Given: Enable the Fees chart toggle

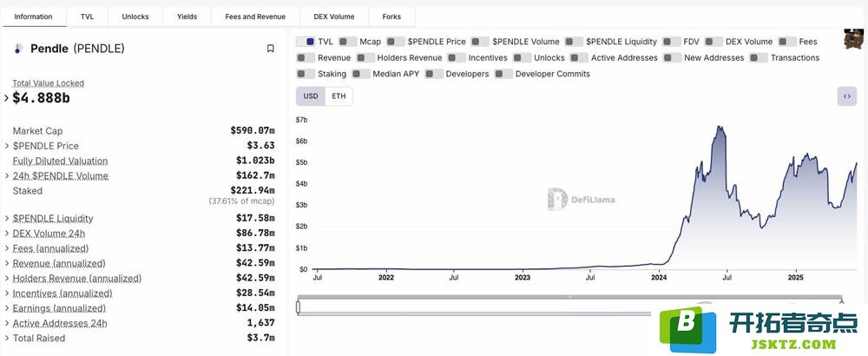Looking at the screenshot, I should pos(786,42).
